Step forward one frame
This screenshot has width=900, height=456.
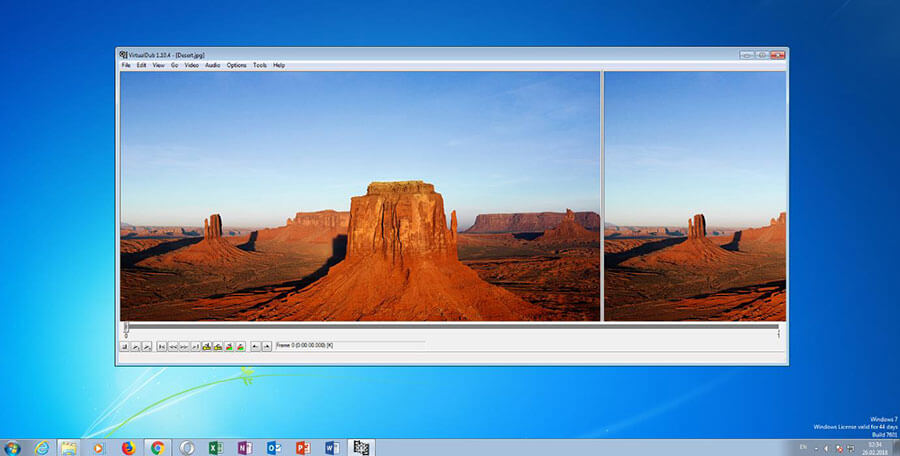point(184,346)
